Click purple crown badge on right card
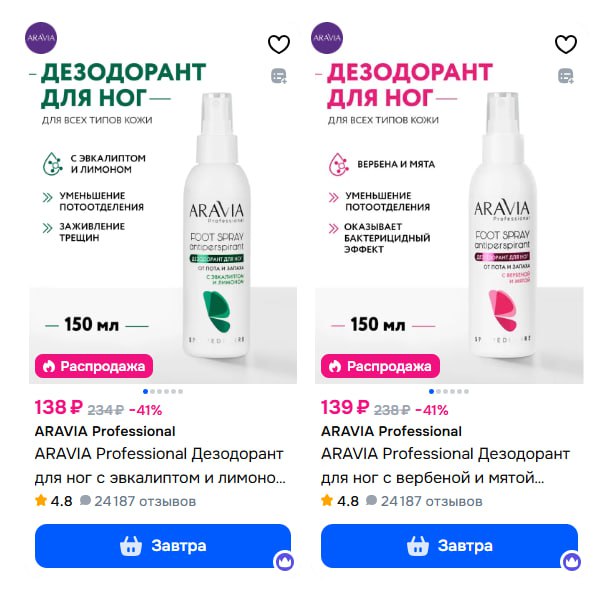The width and height of the screenshot is (611, 595). point(571,561)
